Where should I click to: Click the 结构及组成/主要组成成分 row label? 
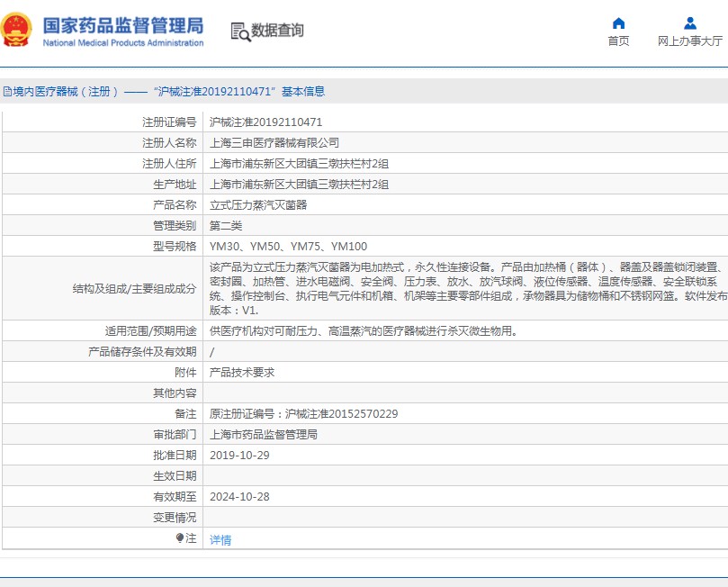(x=135, y=289)
